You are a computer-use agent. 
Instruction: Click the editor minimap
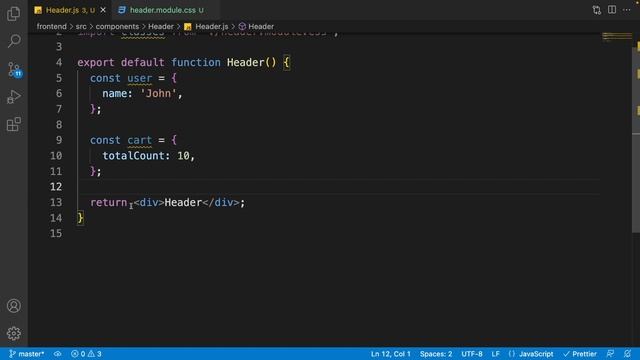(x=617, y=38)
